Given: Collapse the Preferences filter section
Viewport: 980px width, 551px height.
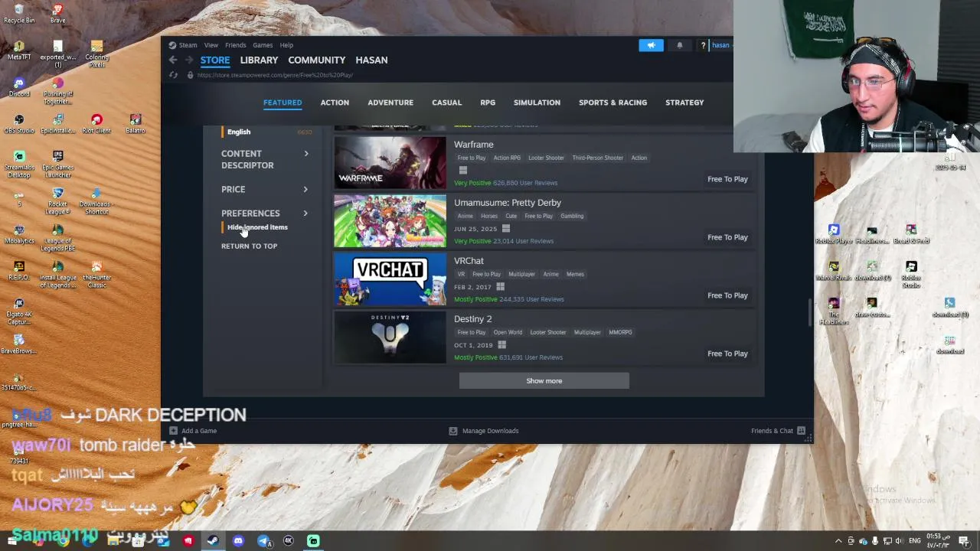Looking at the screenshot, I should tap(265, 214).
